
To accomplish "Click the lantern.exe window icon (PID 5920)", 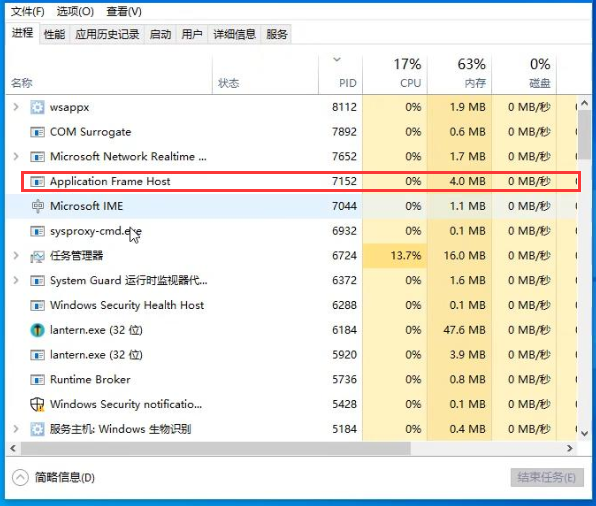I will coord(37,355).
